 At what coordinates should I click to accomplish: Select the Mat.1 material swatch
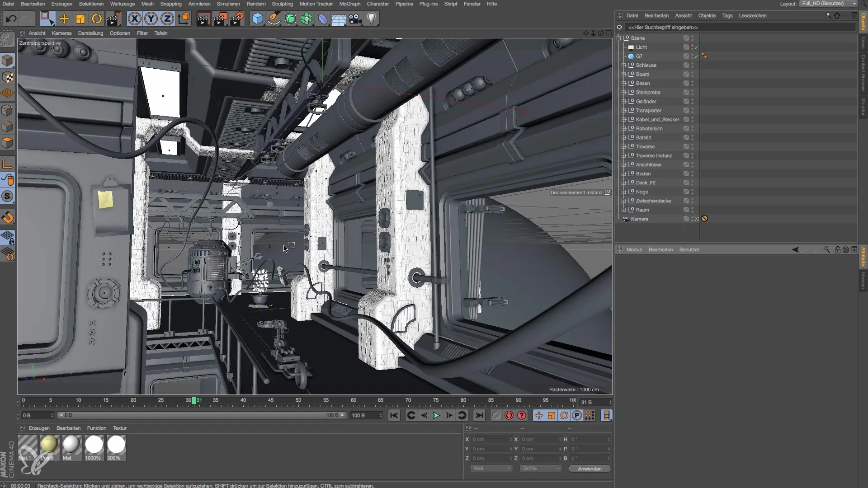pyautogui.click(x=27, y=447)
